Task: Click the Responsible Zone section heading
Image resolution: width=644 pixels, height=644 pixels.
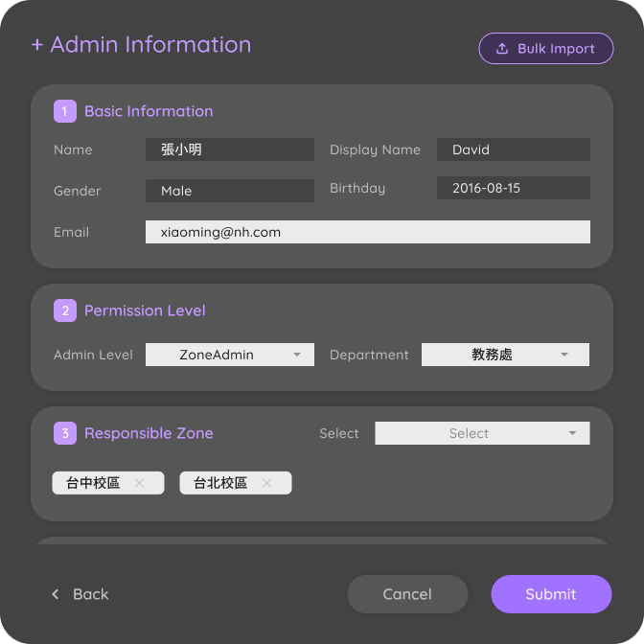Action: coord(149,433)
